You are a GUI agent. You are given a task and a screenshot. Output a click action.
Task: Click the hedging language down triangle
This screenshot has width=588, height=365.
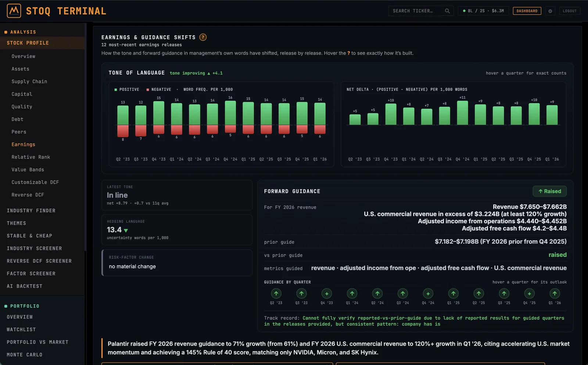pos(126,230)
